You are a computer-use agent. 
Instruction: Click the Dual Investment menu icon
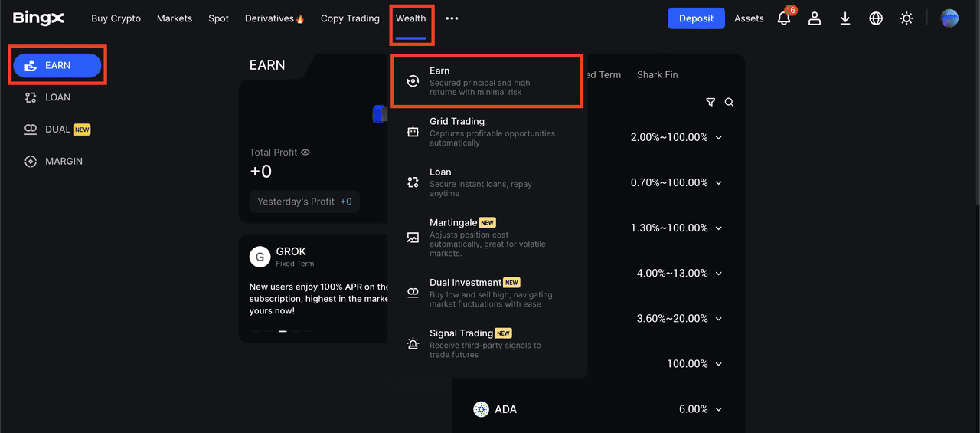tap(413, 293)
